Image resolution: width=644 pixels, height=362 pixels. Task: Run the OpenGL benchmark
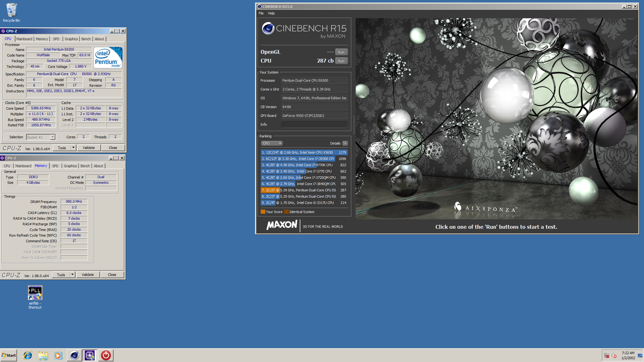[x=341, y=52]
